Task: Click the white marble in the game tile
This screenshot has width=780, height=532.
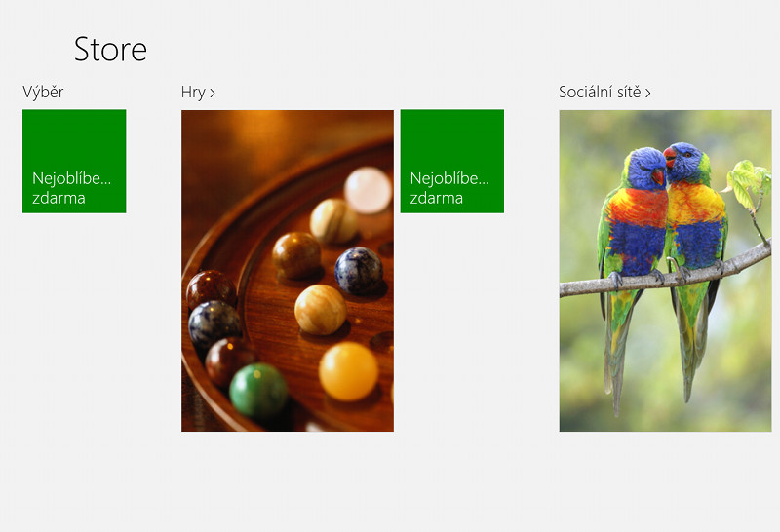Action: pyautogui.click(x=369, y=190)
